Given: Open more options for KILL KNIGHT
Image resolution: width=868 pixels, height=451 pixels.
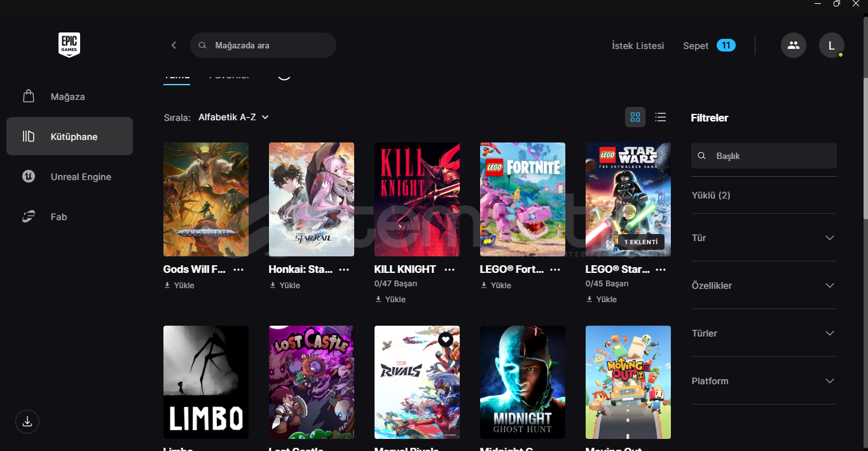Looking at the screenshot, I should [450, 270].
